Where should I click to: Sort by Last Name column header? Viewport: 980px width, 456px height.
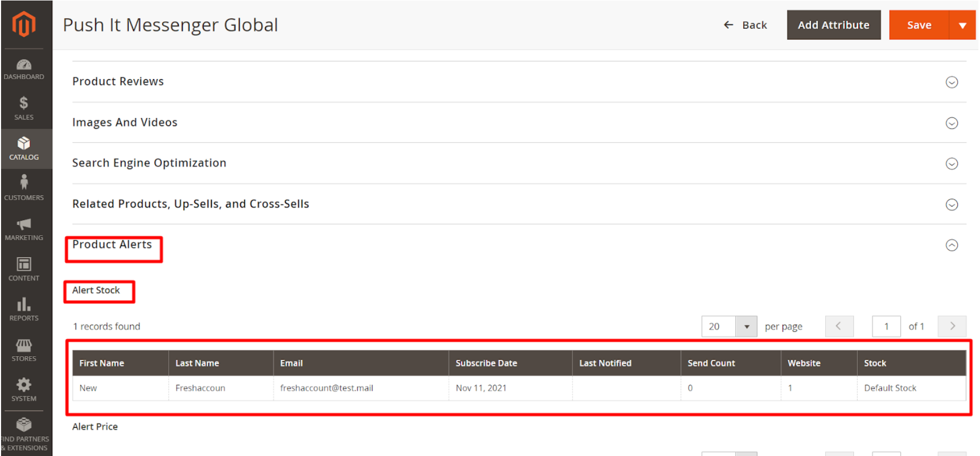coord(221,363)
